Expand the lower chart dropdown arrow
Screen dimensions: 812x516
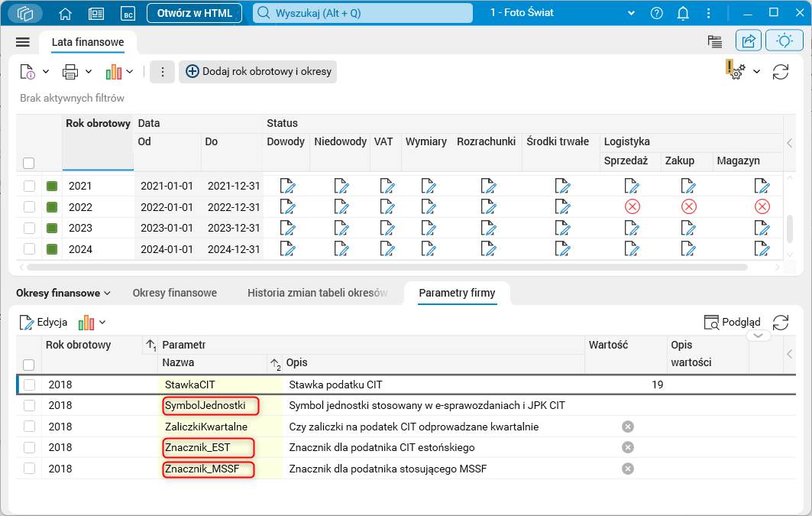point(102,323)
